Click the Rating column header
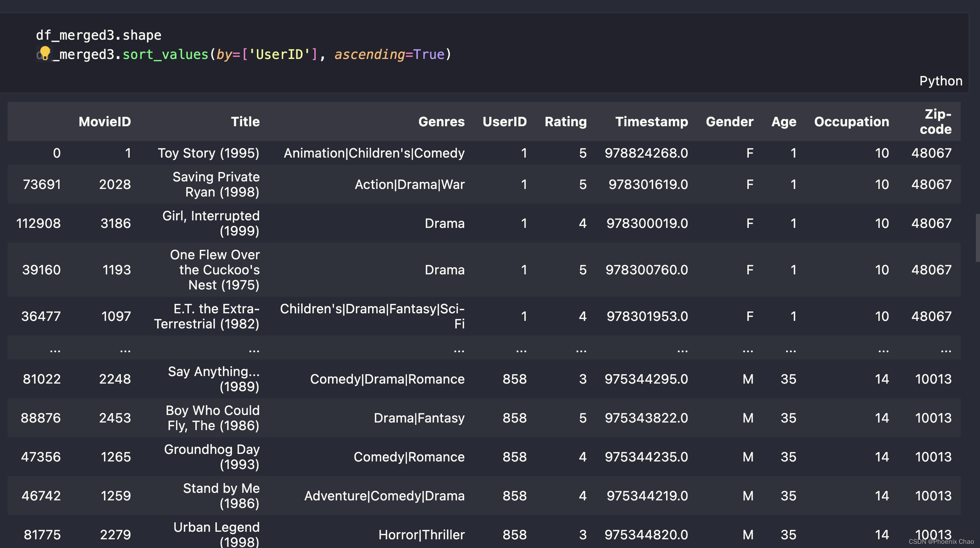980x548 pixels. (565, 122)
